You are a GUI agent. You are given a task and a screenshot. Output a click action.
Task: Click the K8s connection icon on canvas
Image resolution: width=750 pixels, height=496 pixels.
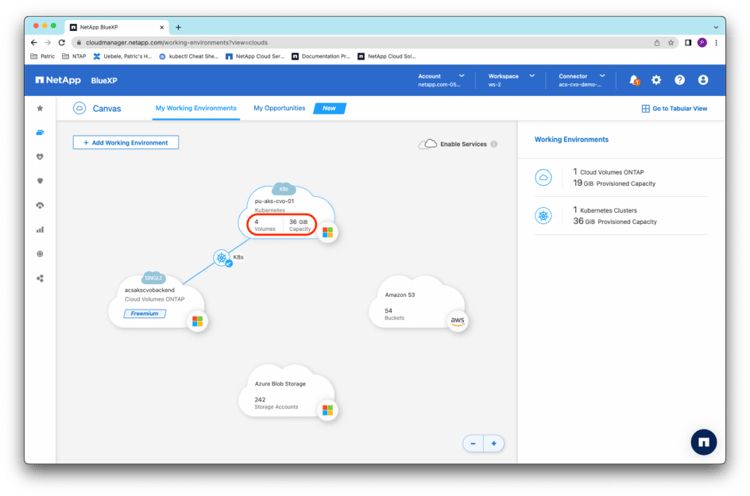[222, 258]
